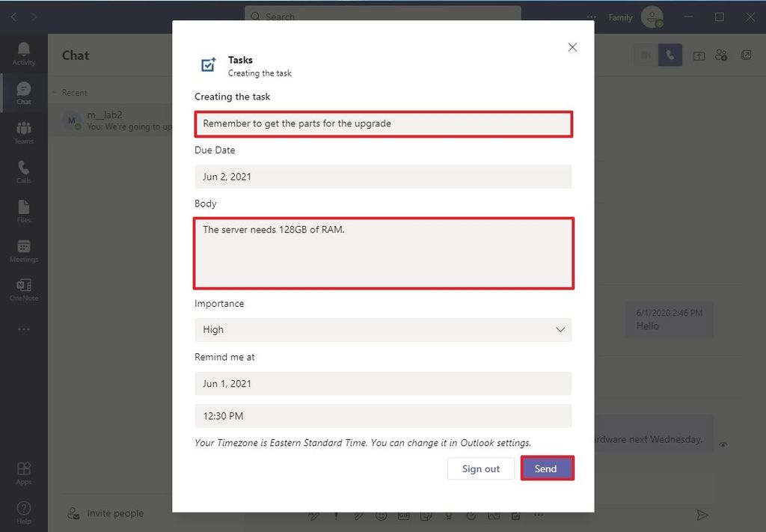The width and height of the screenshot is (766, 532).
Task: Start an audio call
Action: click(670, 55)
